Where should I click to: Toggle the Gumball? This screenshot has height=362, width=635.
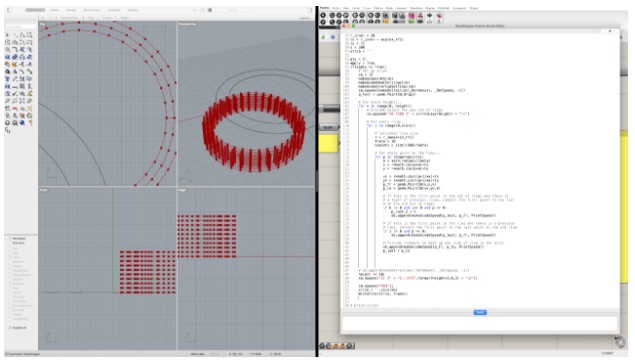pos(113,10)
